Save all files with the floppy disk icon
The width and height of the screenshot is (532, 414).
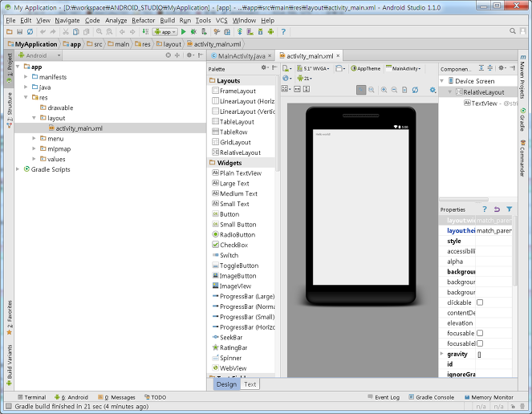click(20, 31)
